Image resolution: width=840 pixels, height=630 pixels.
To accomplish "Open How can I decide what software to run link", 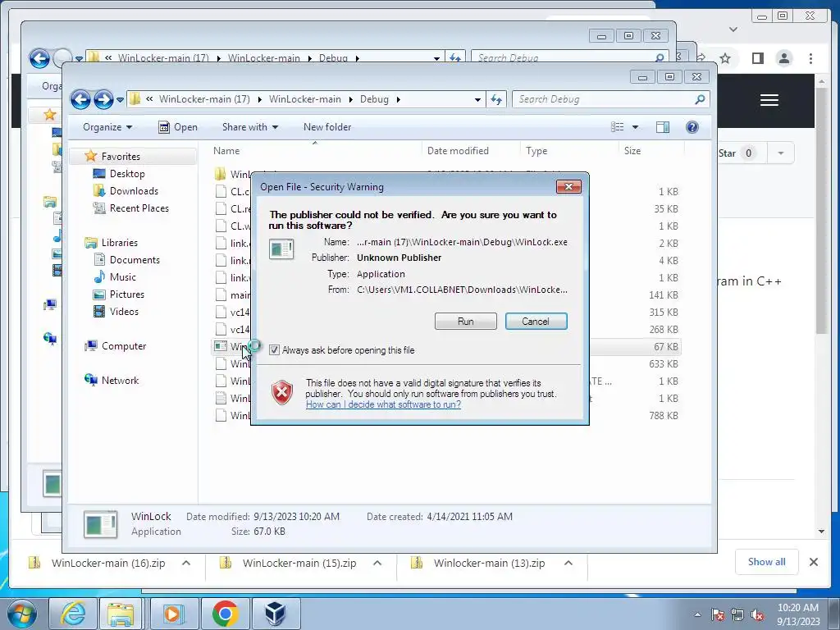I will pos(383,404).
